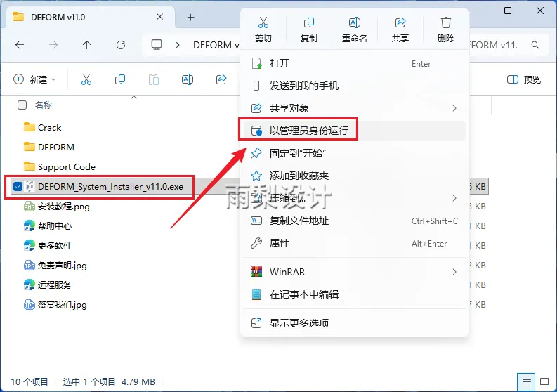Untick the DEFORM_System_Installer_v11.0.exe checkbox

click(18, 187)
